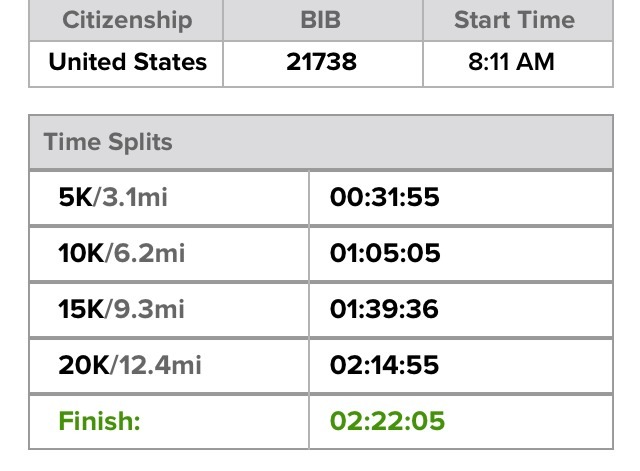Click the Citizenship column header
The image size is (640, 471).
127,20
